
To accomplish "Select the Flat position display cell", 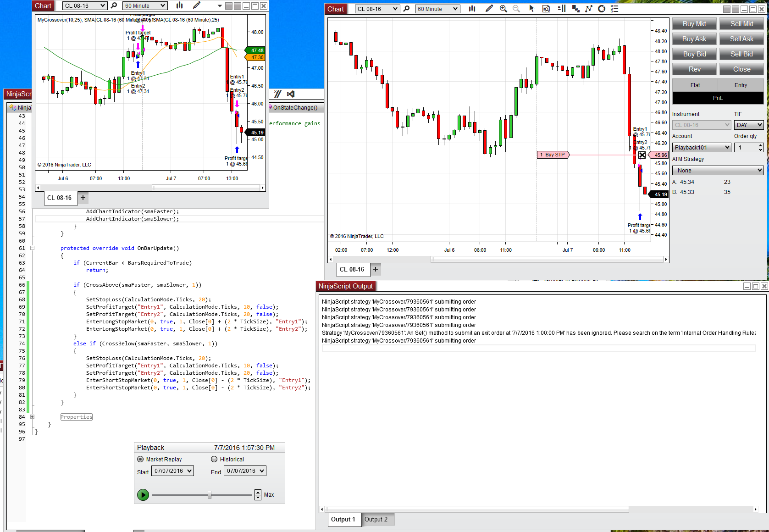I will click(x=695, y=85).
